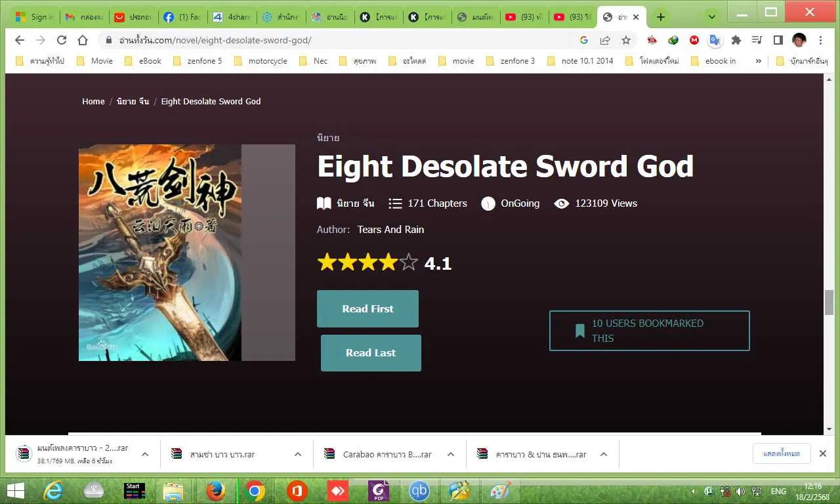
Task: Open the Office icon in the taskbar
Action: tap(297, 490)
